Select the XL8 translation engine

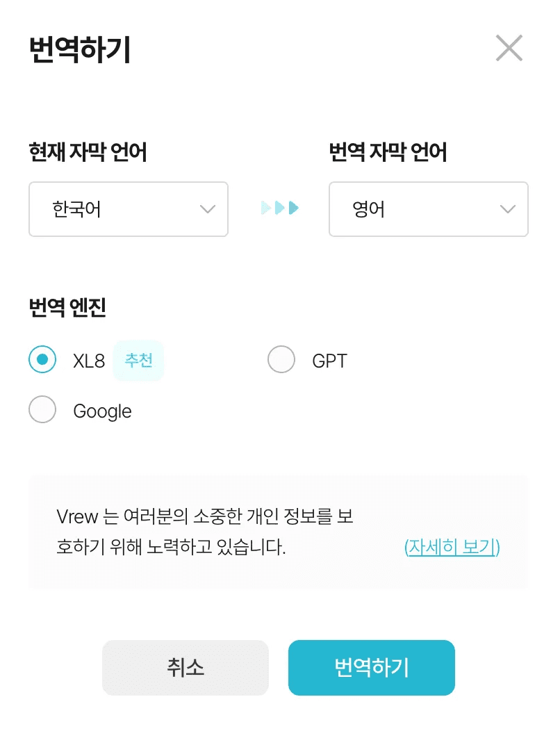click(42, 360)
